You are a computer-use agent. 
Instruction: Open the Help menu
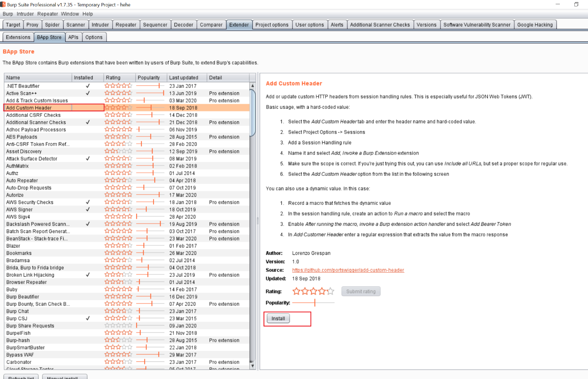pyautogui.click(x=87, y=14)
